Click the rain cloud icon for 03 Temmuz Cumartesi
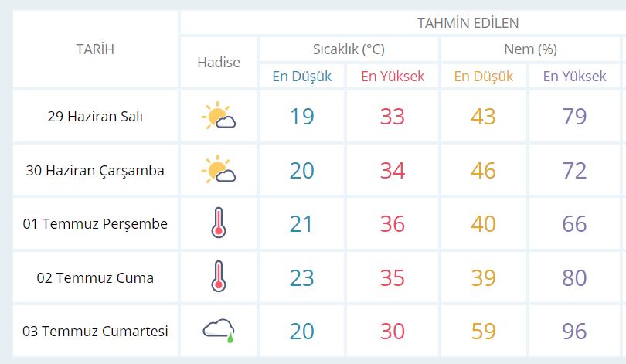 (x=219, y=331)
